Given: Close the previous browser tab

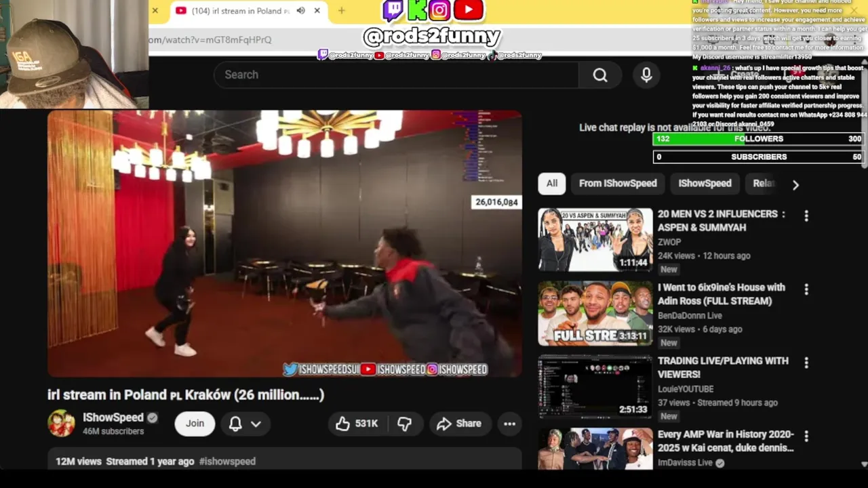Looking at the screenshot, I should 155,11.
